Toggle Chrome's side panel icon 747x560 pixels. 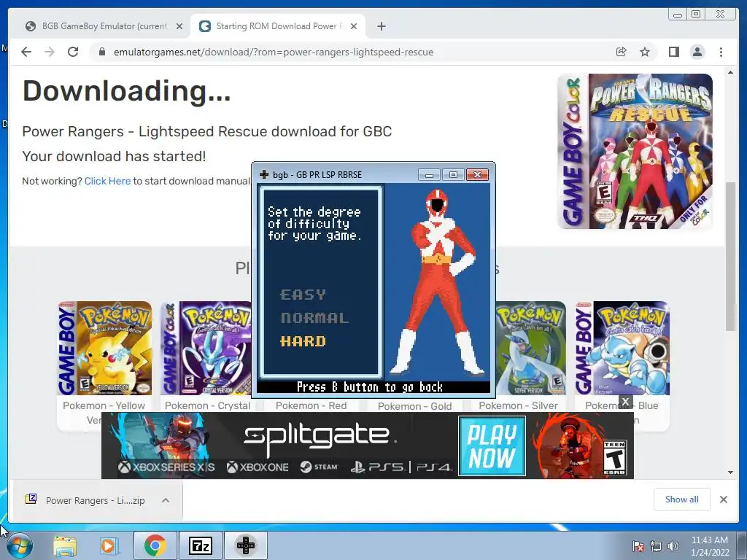[x=673, y=52]
